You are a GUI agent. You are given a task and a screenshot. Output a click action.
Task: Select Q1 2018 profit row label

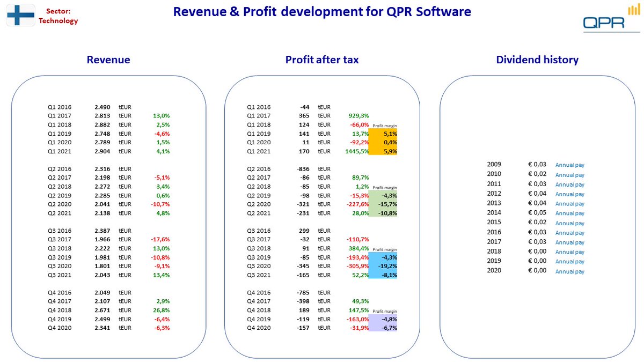259,124
